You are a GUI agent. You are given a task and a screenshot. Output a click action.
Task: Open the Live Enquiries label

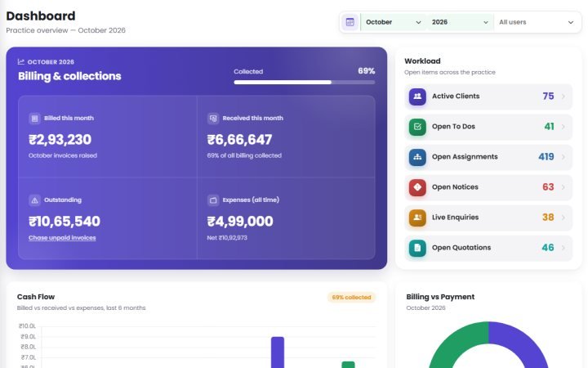pos(455,218)
